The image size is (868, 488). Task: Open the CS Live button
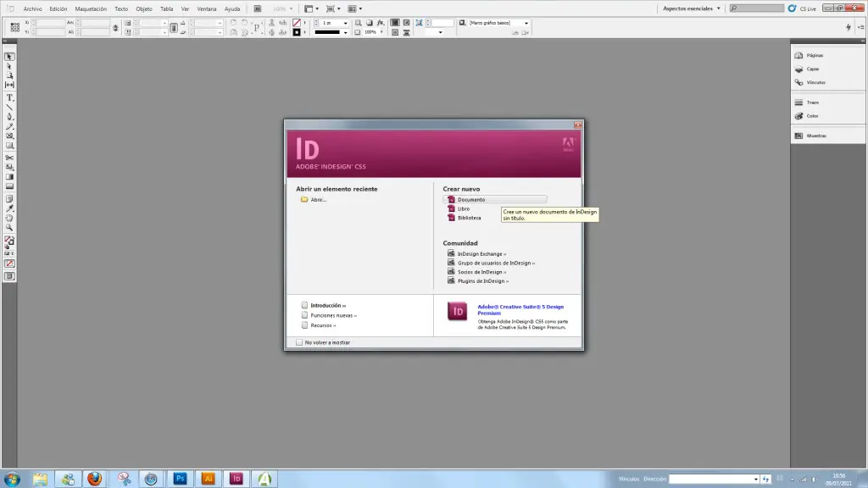803,8
